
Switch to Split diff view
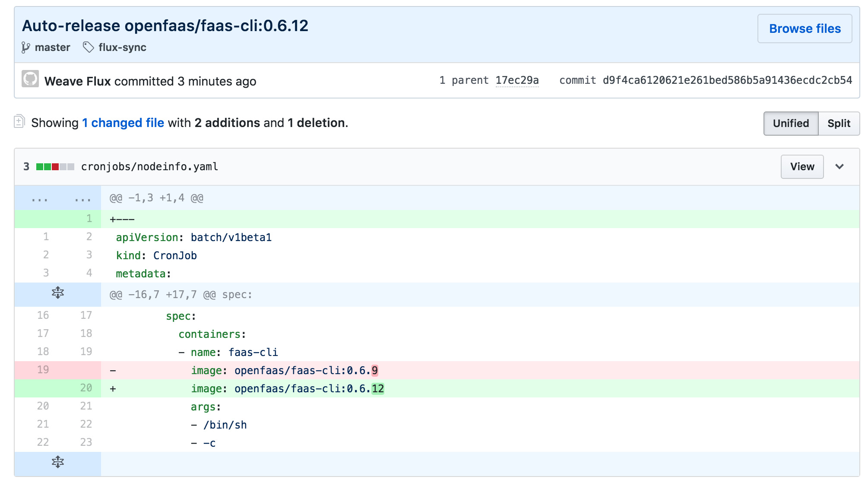tap(839, 124)
